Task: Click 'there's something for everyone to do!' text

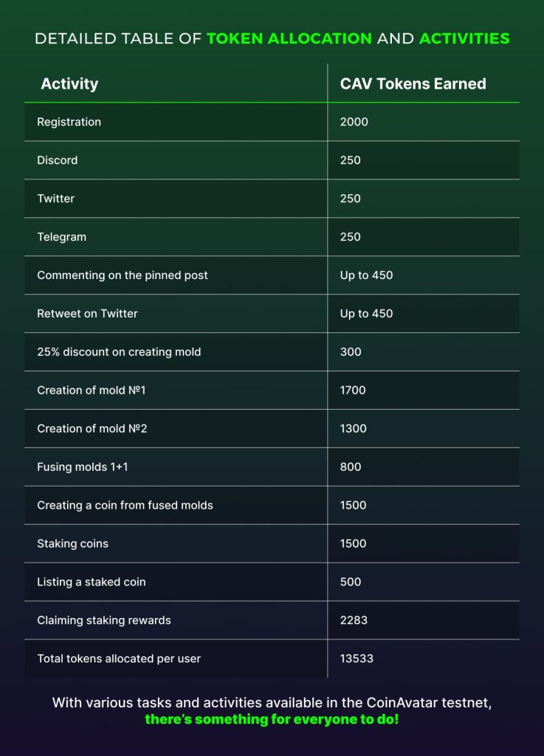Action: (272, 718)
